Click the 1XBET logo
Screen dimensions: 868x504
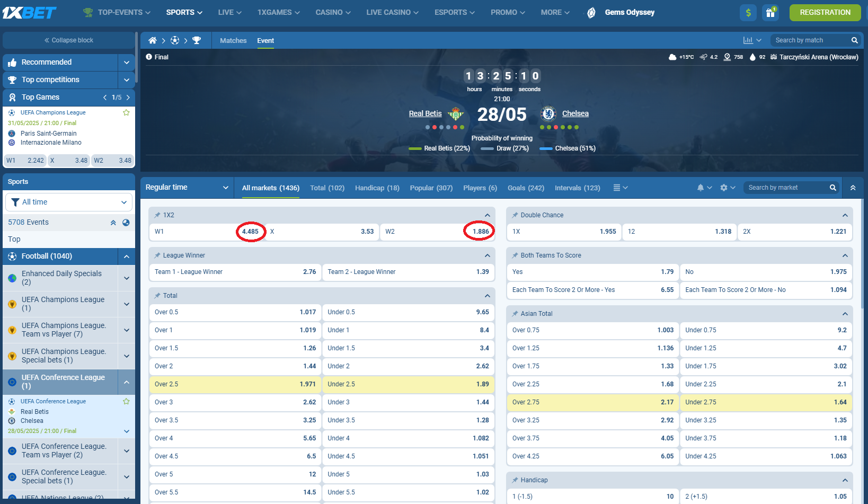29,12
